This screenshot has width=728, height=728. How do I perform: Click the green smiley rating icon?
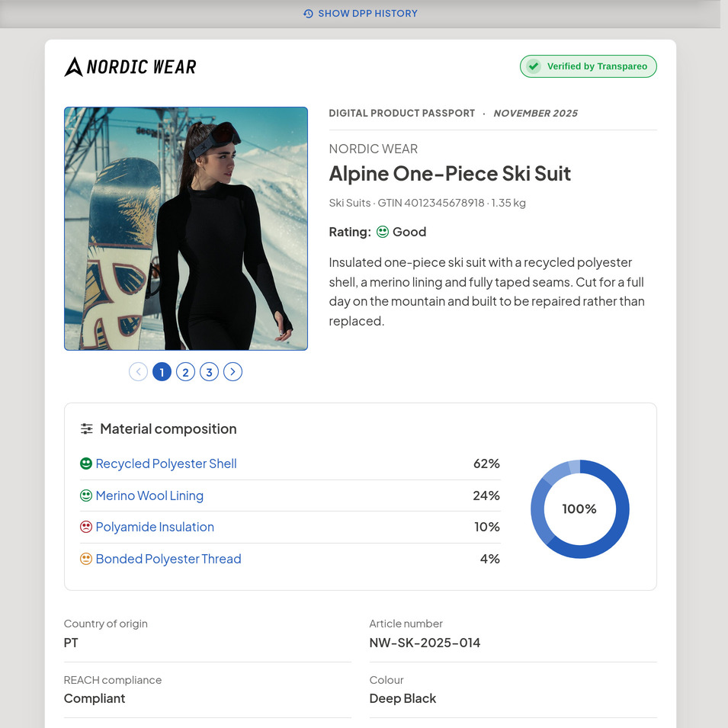point(382,232)
